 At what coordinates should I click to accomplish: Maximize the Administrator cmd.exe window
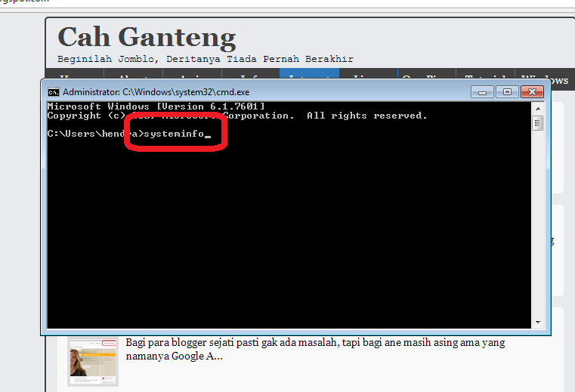[507, 91]
